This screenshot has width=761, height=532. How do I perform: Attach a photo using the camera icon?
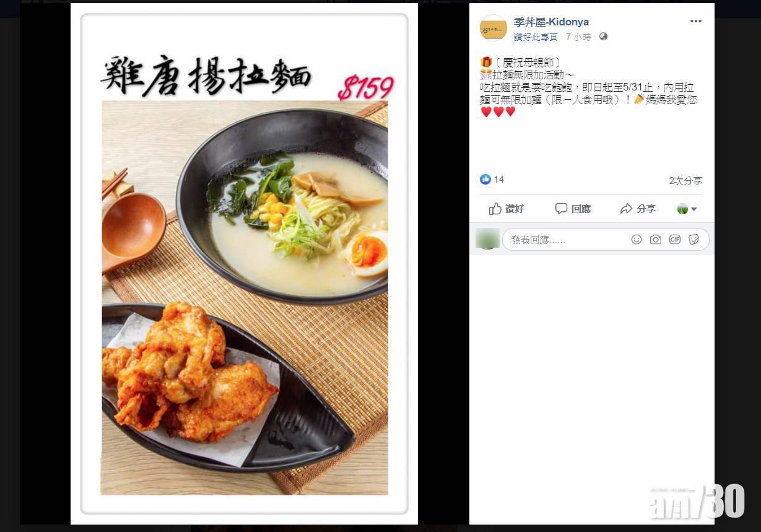tap(656, 240)
